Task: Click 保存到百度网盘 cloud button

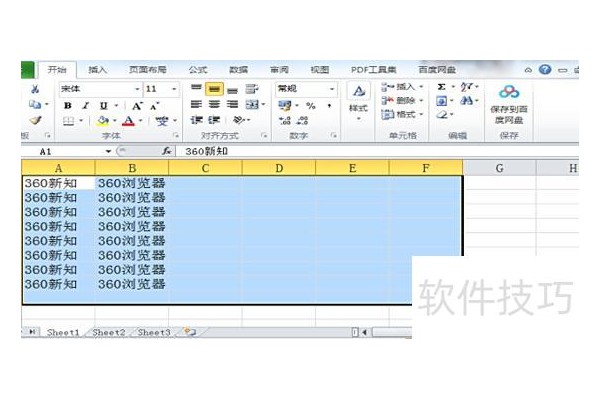Action: click(509, 104)
